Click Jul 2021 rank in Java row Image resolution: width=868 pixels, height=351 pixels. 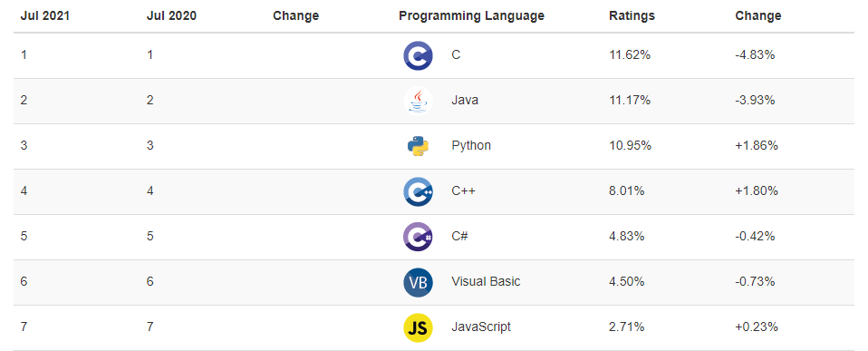[x=24, y=101]
